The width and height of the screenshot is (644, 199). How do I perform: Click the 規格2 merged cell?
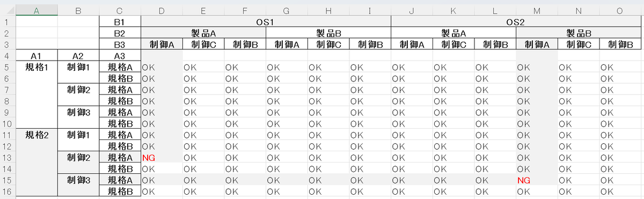click(x=36, y=163)
